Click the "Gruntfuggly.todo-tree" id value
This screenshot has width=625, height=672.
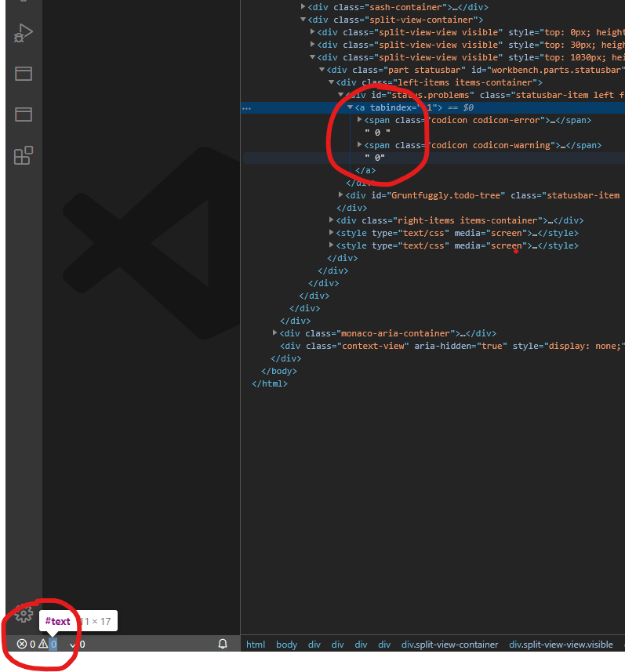point(446,195)
